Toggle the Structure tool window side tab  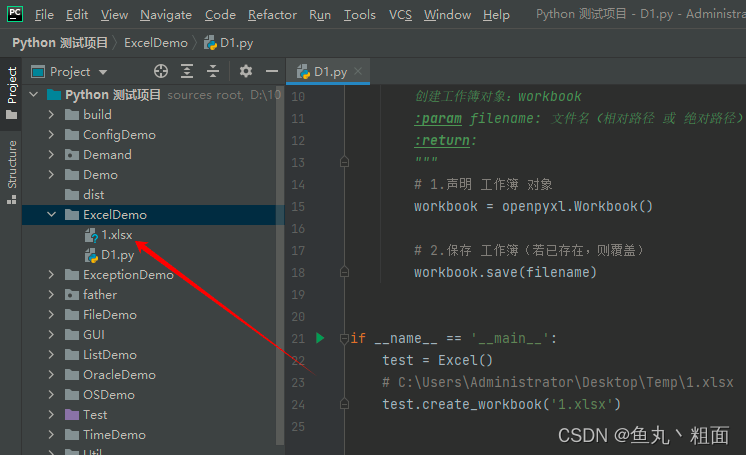11,165
